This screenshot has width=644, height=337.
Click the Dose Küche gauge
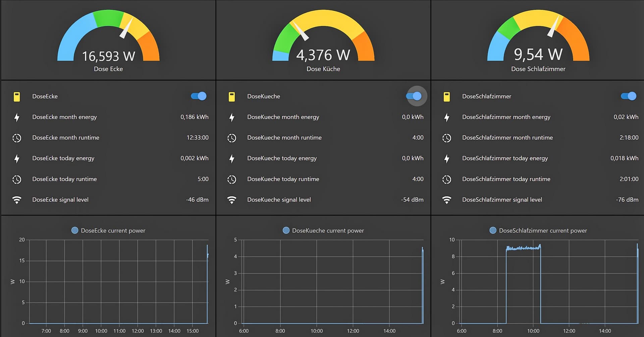click(323, 40)
